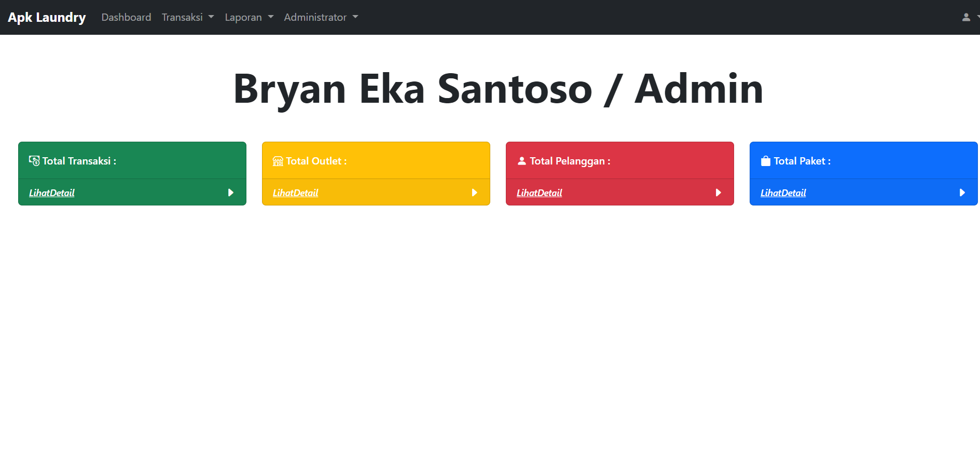980x467 pixels.
Task: Click the bag icon beside Total Paket
Action: click(x=766, y=161)
